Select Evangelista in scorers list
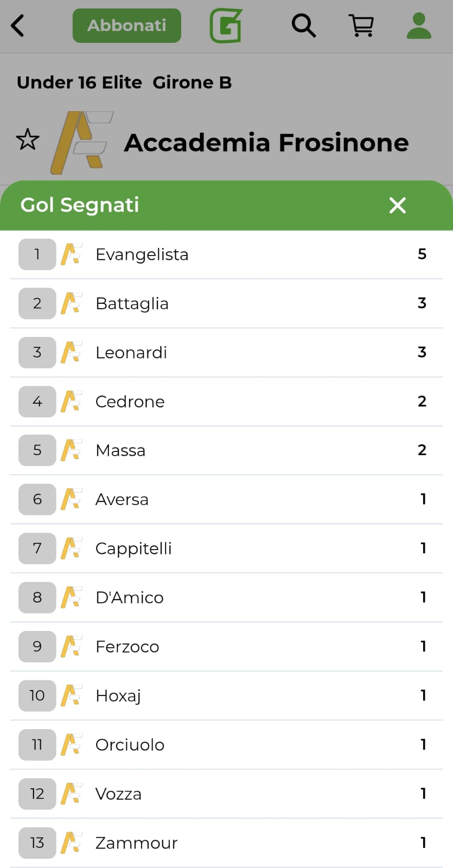The width and height of the screenshot is (453, 868). coord(142,254)
